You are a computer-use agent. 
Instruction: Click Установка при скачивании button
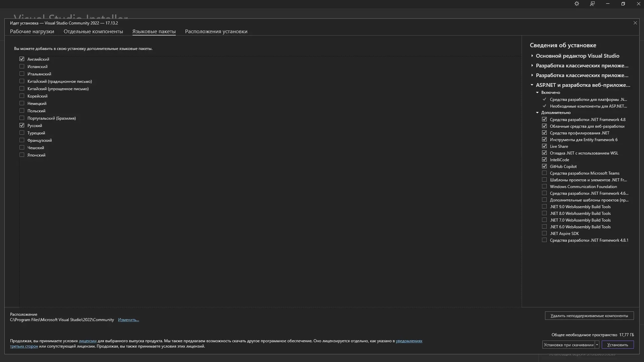(x=569, y=345)
